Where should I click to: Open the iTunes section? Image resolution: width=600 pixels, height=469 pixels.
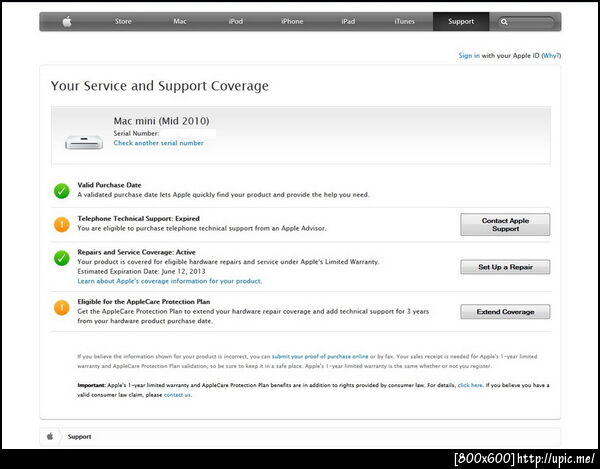coord(404,21)
